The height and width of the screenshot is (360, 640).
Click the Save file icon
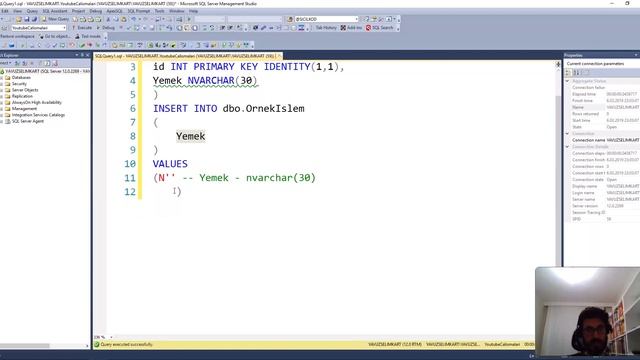click(x=27, y=19)
